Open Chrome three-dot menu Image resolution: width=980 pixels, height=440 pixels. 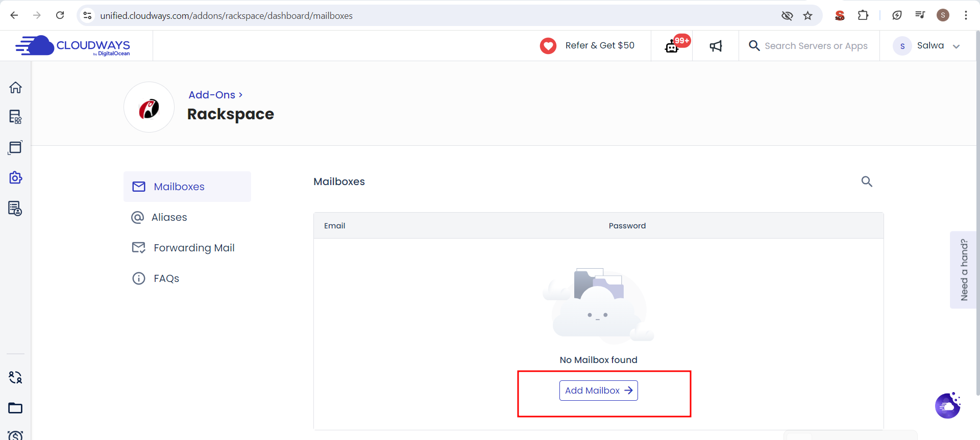click(966, 15)
